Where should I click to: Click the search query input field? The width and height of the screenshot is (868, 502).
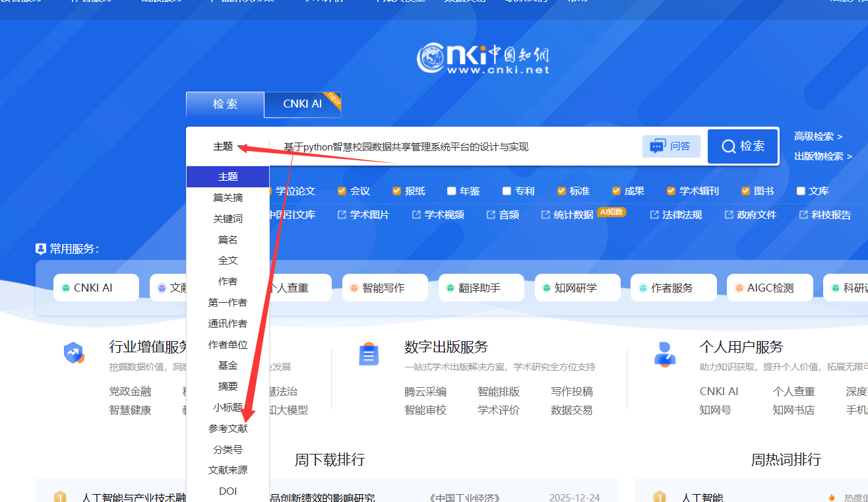455,146
